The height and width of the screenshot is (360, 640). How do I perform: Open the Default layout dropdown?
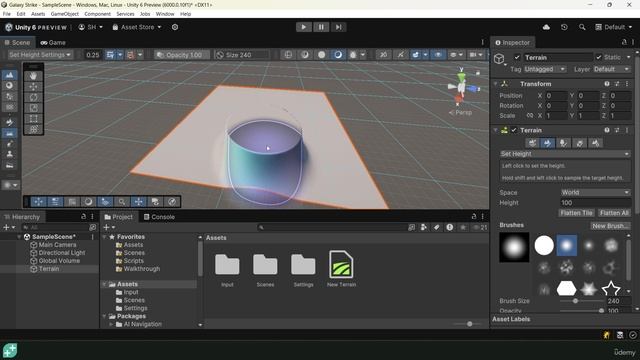point(613,27)
